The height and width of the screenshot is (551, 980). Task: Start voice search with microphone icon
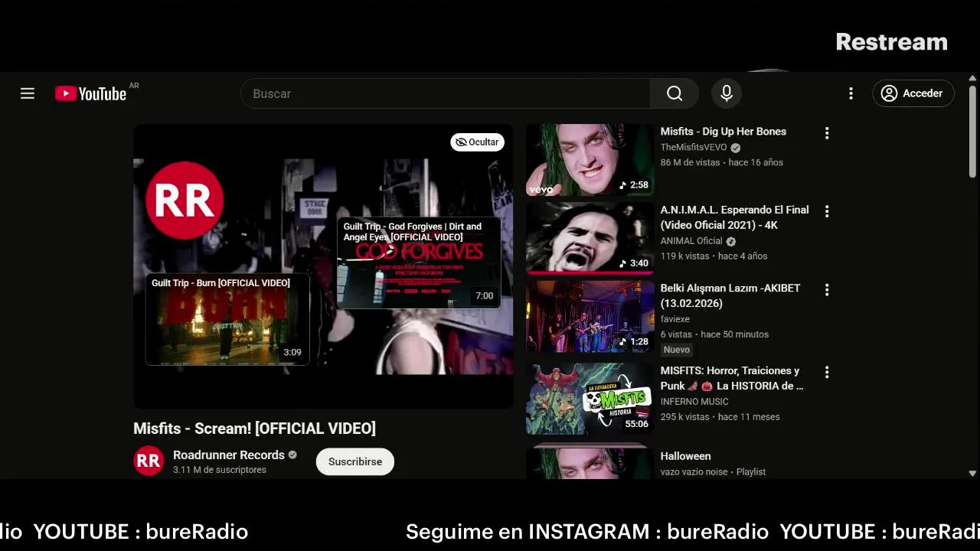click(x=727, y=93)
